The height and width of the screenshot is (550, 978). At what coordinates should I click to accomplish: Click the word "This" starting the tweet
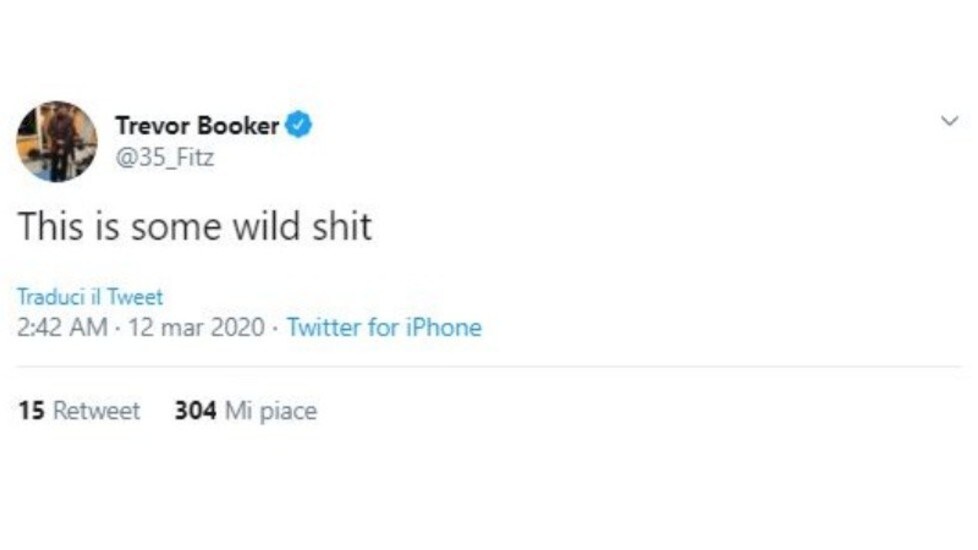pos(51,226)
